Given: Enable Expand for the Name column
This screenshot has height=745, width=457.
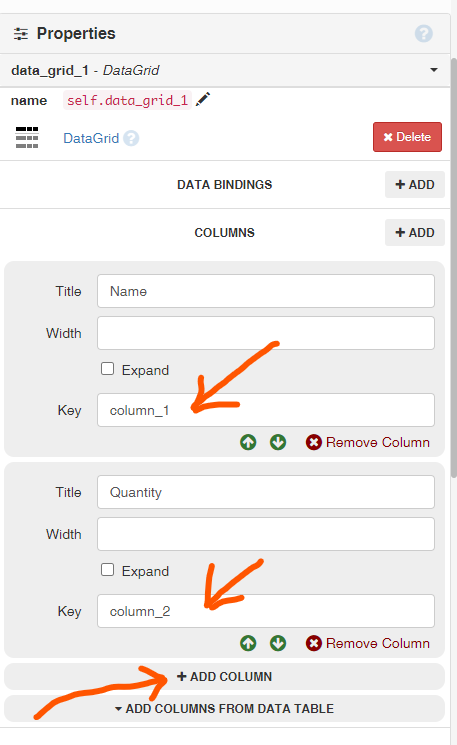Looking at the screenshot, I should click(x=107, y=369).
